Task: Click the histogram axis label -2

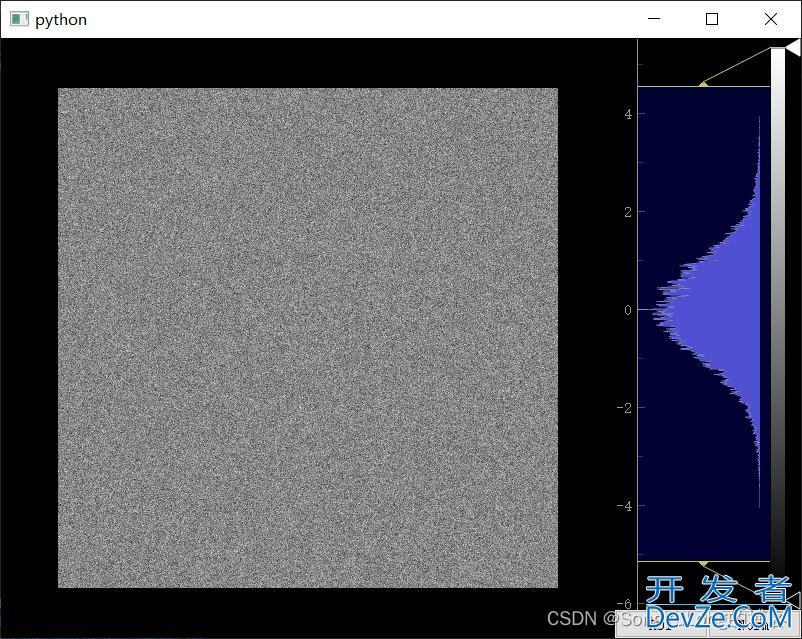Action: click(625, 408)
